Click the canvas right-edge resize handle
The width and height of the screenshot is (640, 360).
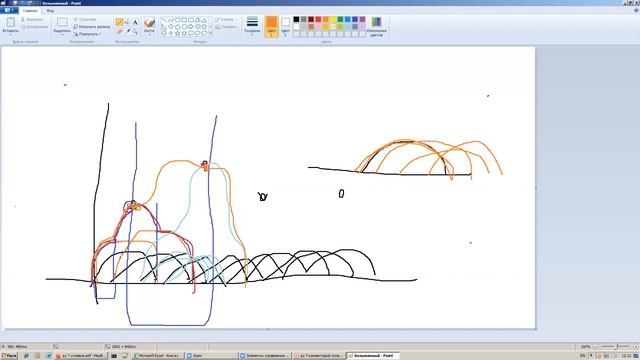pos(536,187)
